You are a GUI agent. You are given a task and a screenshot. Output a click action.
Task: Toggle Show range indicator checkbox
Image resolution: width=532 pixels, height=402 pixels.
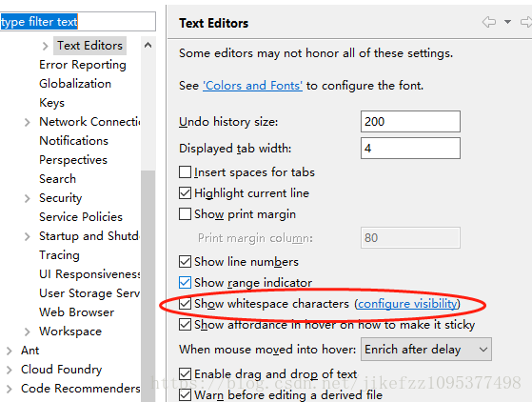tap(185, 283)
